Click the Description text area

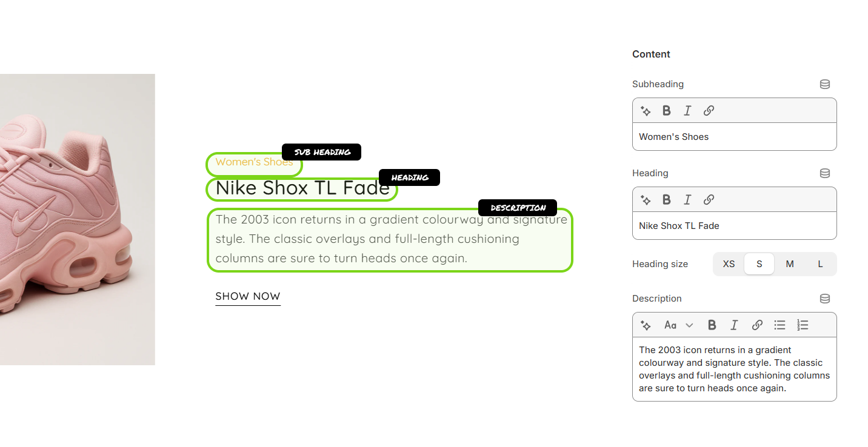click(734, 369)
